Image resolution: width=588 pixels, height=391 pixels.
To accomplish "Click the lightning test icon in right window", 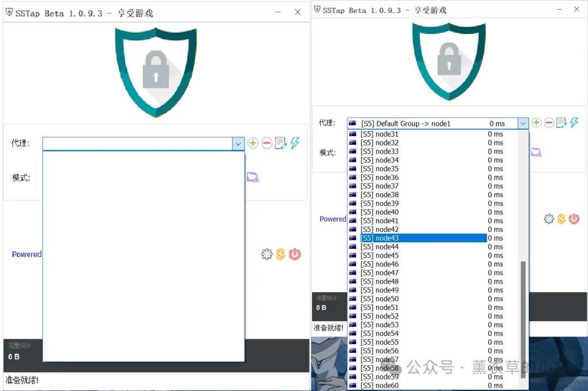I will [x=574, y=123].
